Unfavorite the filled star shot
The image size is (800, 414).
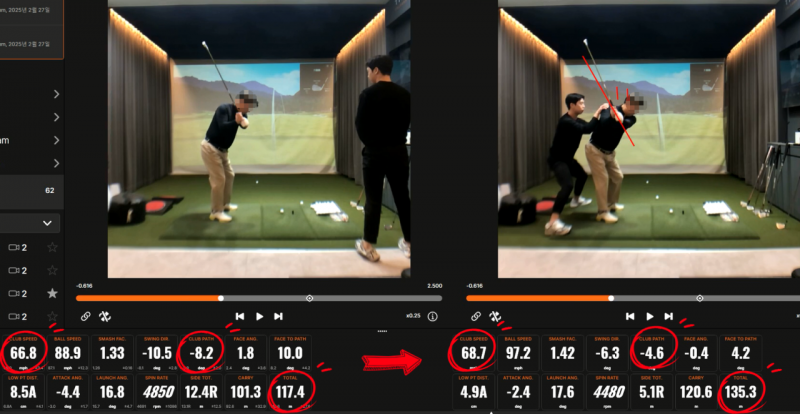[52, 293]
